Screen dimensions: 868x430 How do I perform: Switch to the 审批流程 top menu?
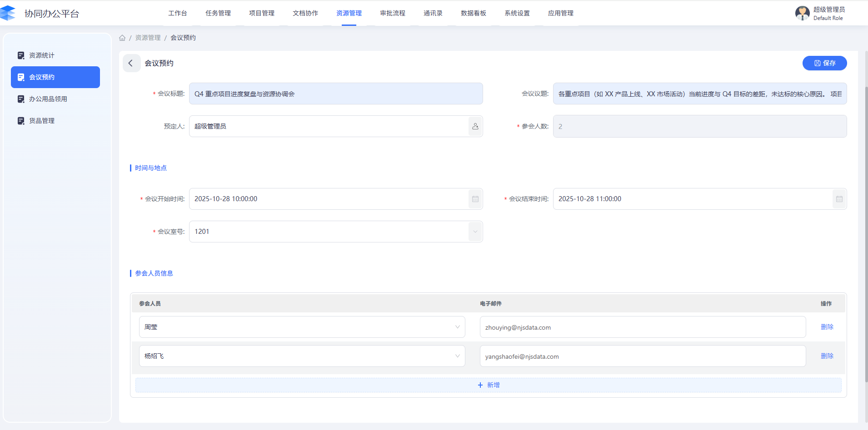[x=393, y=13]
